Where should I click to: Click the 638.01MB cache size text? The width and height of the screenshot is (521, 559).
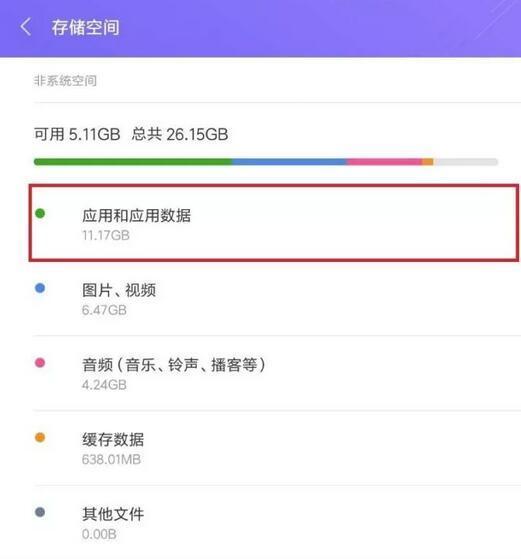click(x=111, y=460)
